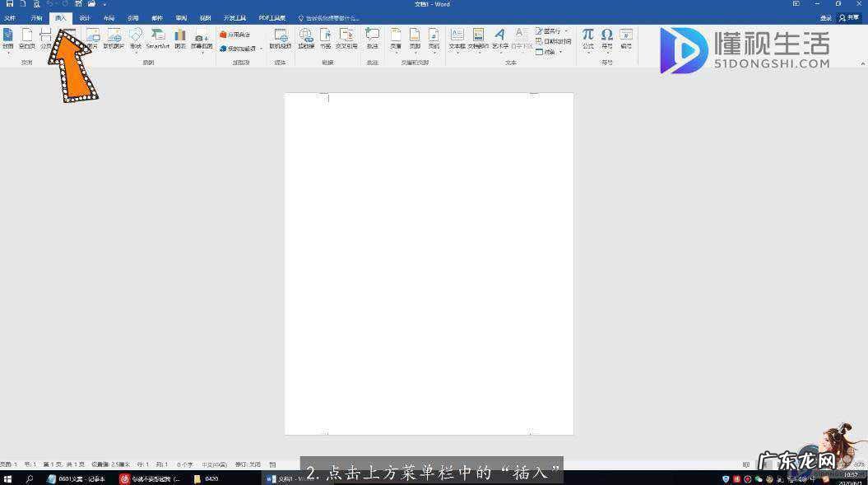Expand the Signature Line (签名行) dropdown
This screenshot has height=485, width=868.
(x=566, y=31)
